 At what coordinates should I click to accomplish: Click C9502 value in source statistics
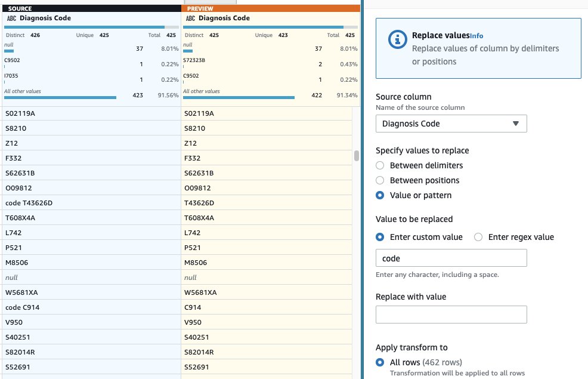pos(12,60)
